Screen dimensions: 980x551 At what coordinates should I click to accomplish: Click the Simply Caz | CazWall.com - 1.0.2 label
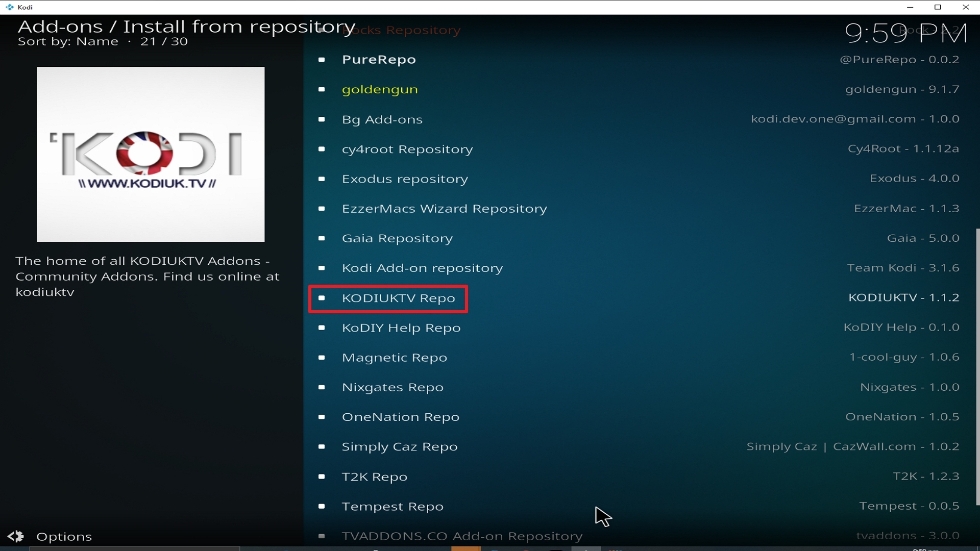[x=853, y=447]
